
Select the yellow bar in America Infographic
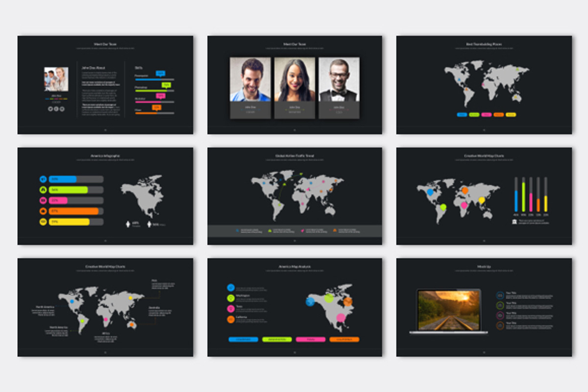click(x=69, y=222)
